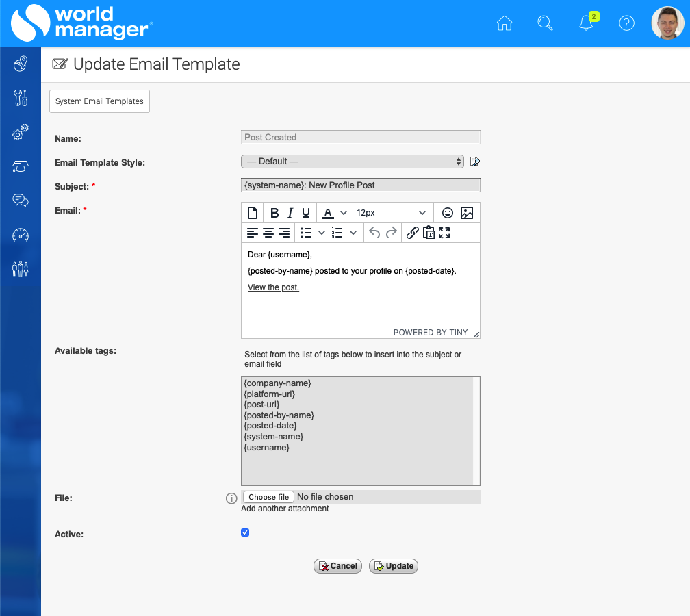The height and width of the screenshot is (616, 690).
Task: Click into the Subject input field
Action: [x=361, y=185]
